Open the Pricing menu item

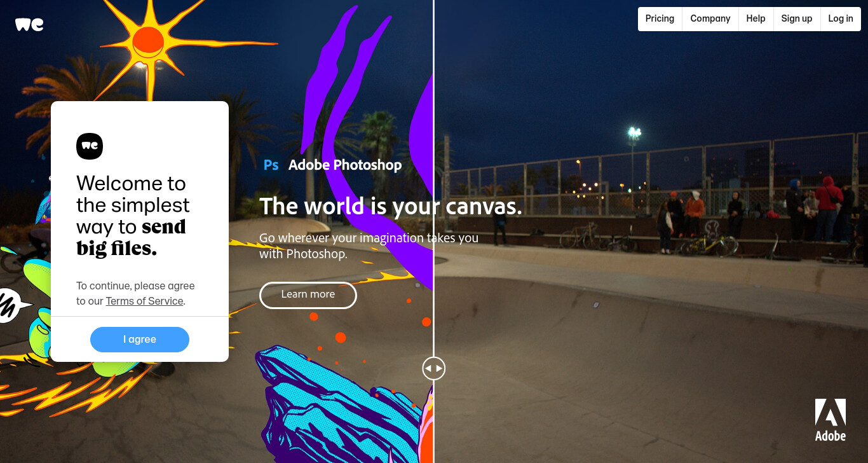[x=660, y=18]
